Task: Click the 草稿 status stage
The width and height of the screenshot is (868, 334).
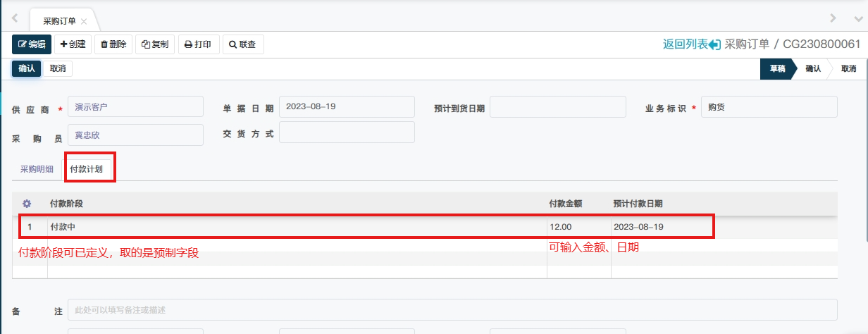Action: (777, 68)
